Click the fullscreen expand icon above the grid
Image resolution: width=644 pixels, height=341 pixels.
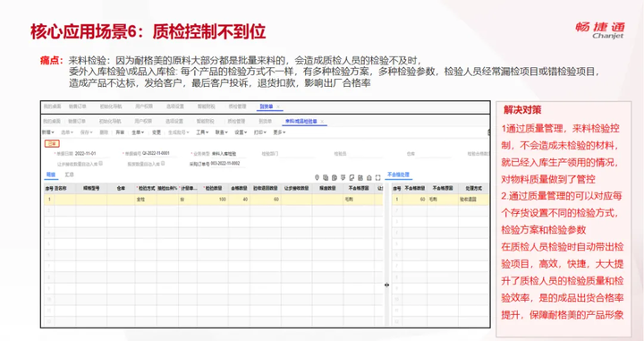point(377,177)
